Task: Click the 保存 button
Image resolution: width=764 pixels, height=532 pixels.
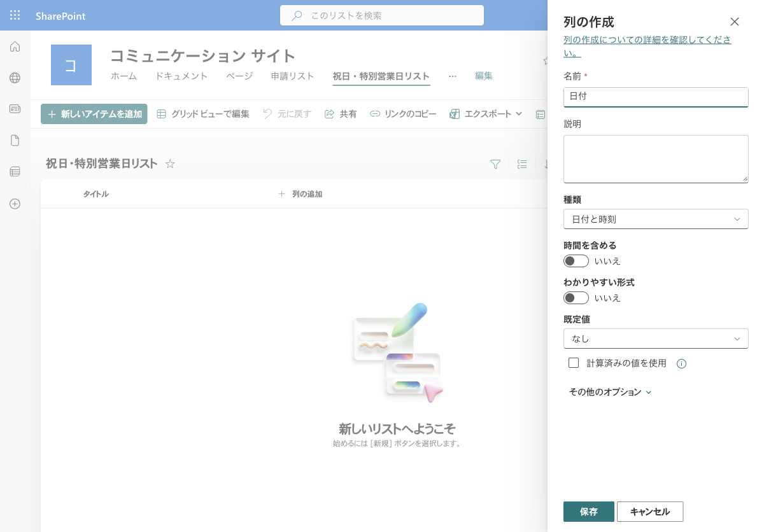Action: [589, 512]
